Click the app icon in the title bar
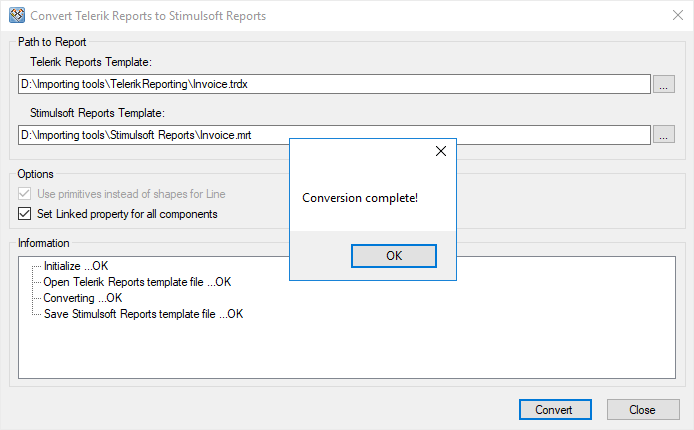This screenshot has height=430, width=694. [x=15, y=17]
